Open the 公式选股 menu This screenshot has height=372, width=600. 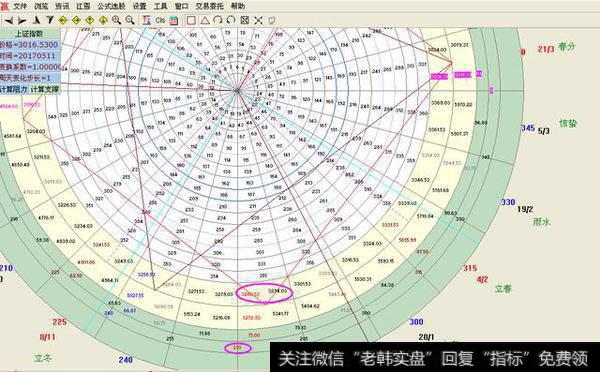[111, 6]
